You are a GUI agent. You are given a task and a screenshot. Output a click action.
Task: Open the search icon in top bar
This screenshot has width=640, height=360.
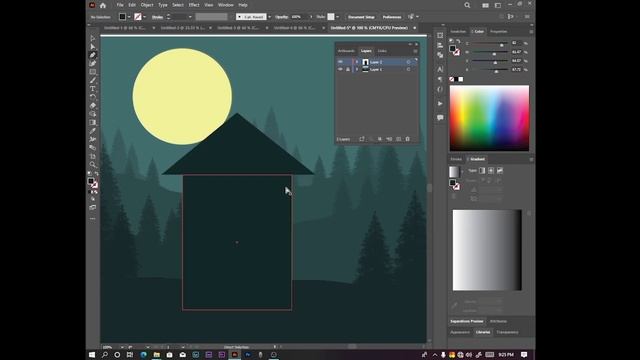tap(467, 5)
